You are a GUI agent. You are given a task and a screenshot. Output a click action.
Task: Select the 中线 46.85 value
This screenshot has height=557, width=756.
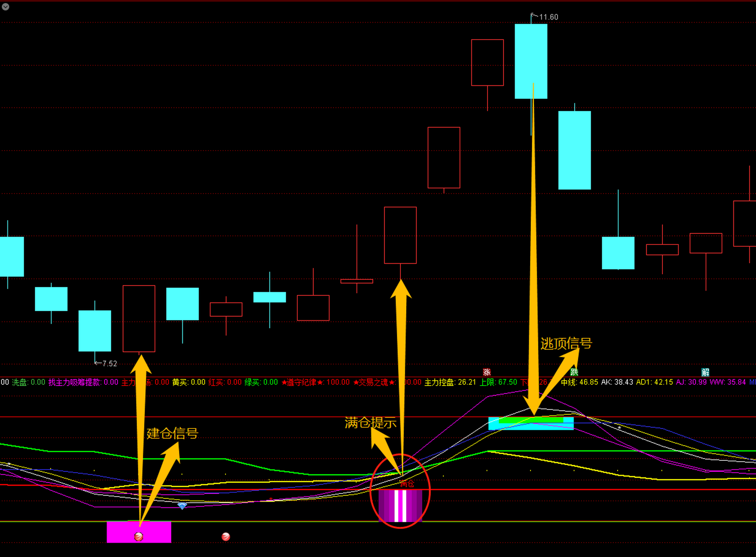579,382
